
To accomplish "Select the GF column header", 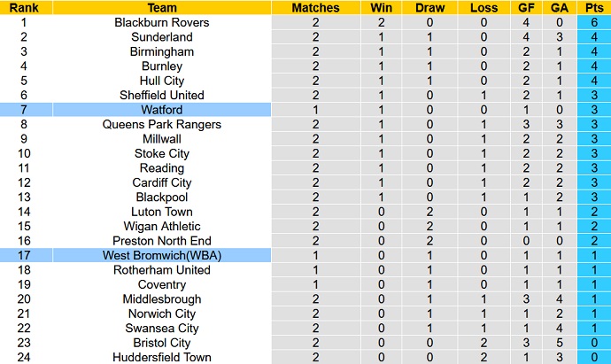I will tap(526, 7).
